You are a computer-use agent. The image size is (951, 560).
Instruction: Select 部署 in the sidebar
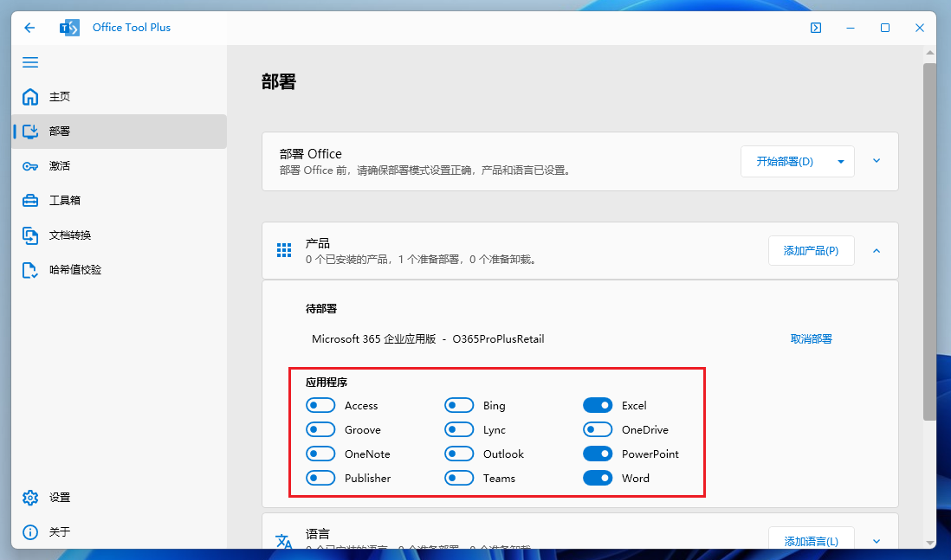119,132
